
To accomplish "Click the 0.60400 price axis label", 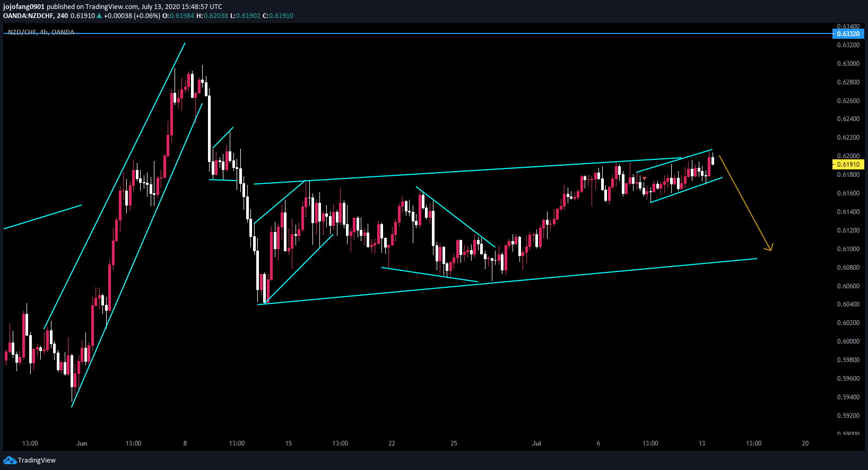I will click(848, 304).
